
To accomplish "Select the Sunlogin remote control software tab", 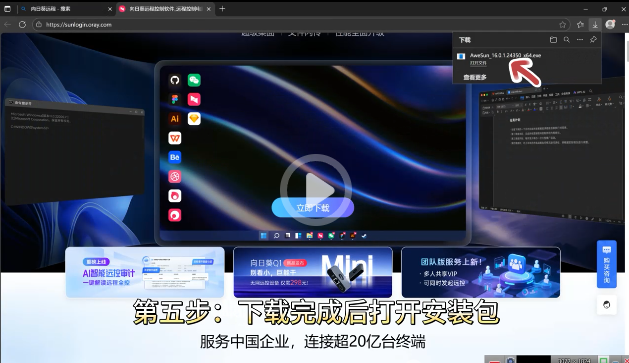I will pyautogui.click(x=165, y=9).
